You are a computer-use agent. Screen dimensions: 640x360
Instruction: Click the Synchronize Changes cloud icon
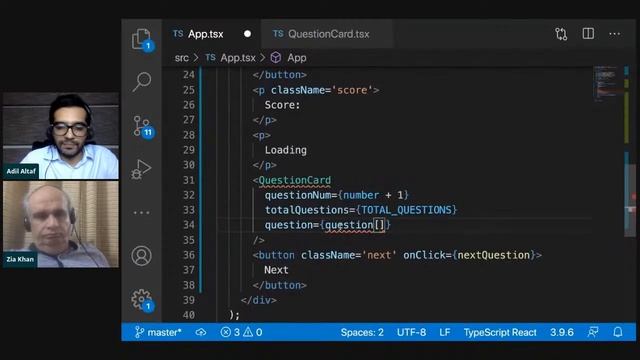tap(201, 332)
